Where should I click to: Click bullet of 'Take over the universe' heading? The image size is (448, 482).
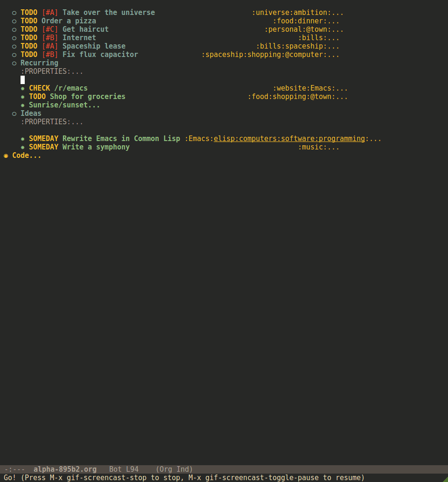[x=14, y=13]
